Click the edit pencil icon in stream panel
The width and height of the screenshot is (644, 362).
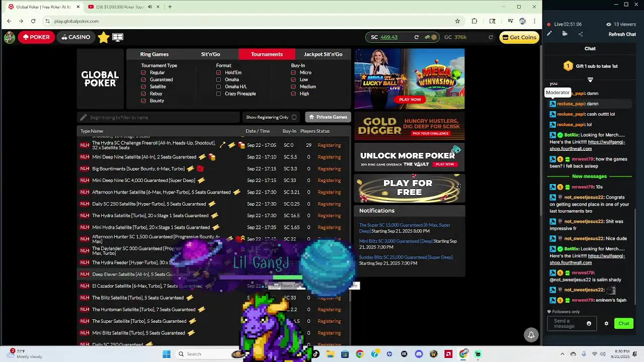pos(549,34)
